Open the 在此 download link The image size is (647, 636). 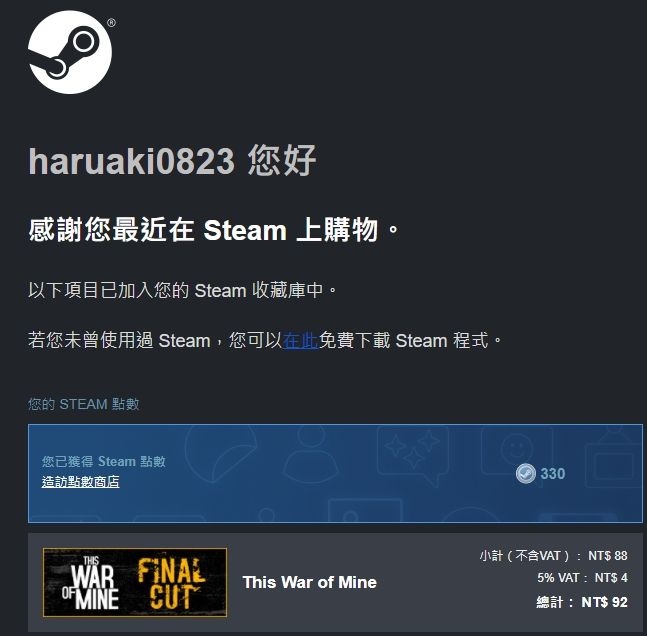[x=300, y=340]
